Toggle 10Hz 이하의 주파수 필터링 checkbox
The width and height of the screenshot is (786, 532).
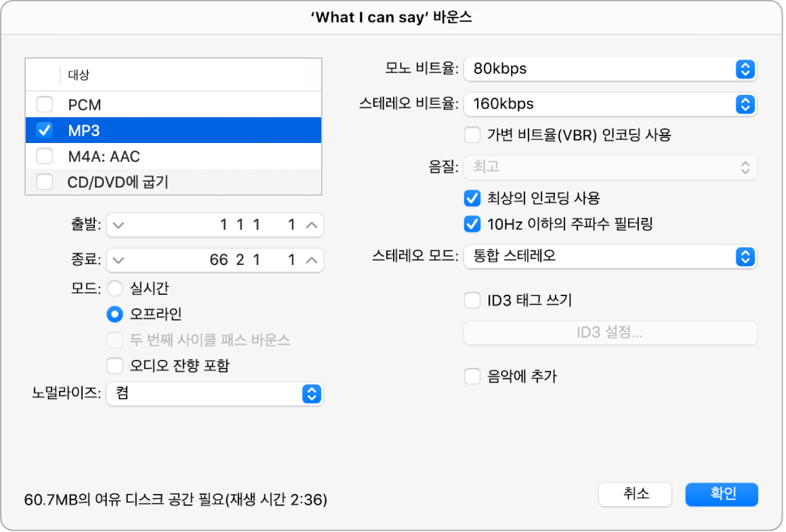(472, 224)
